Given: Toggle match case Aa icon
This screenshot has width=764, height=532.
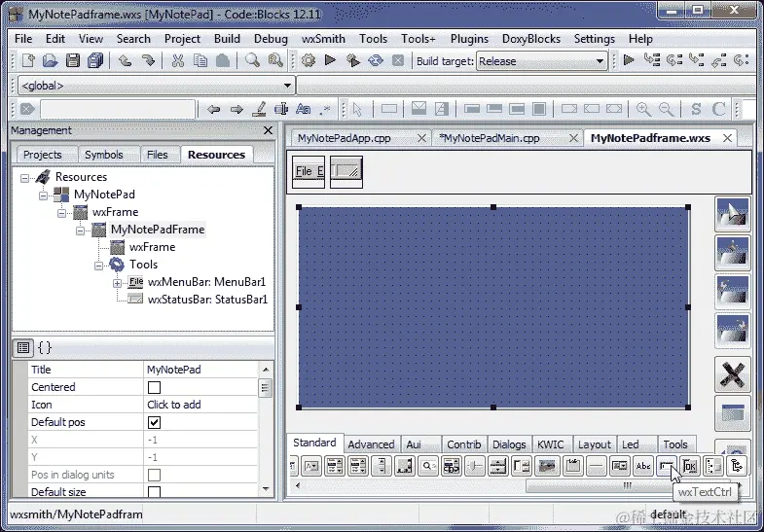Looking at the screenshot, I should tap(303, 109).
